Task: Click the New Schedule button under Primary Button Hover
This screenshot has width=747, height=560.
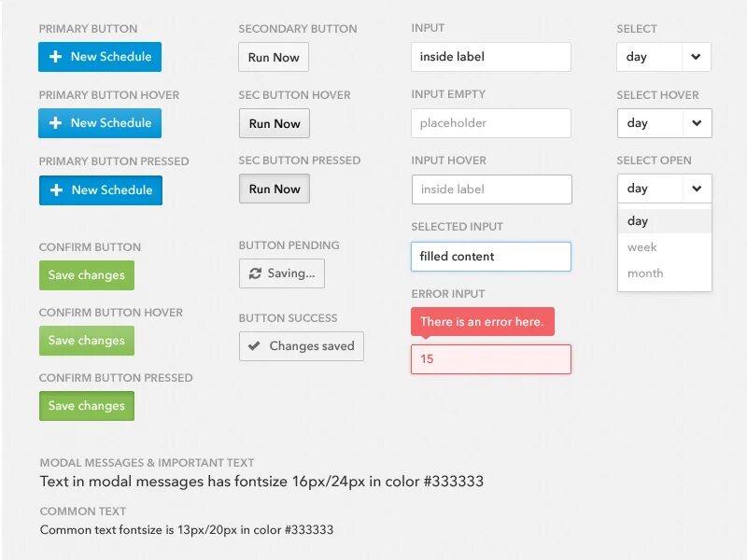Action: pyautogui.click(x=100, y=123)
